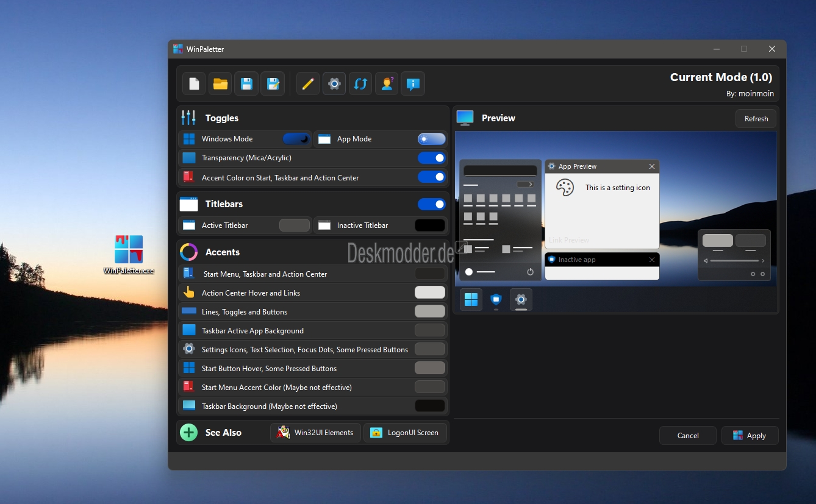The width and height of the screenshot is (816, 504).
Task: Click the Action Center Hover pointing-hand icon
Action: (189, 293)
